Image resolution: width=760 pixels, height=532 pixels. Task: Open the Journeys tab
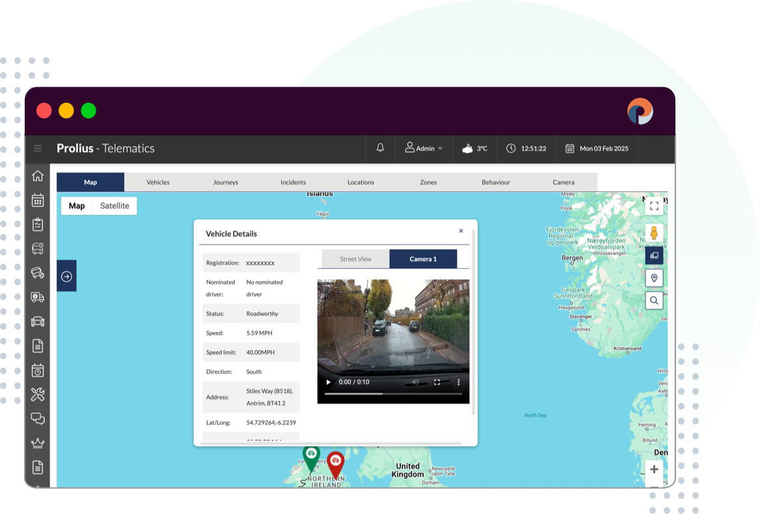[x=225, y=182]
